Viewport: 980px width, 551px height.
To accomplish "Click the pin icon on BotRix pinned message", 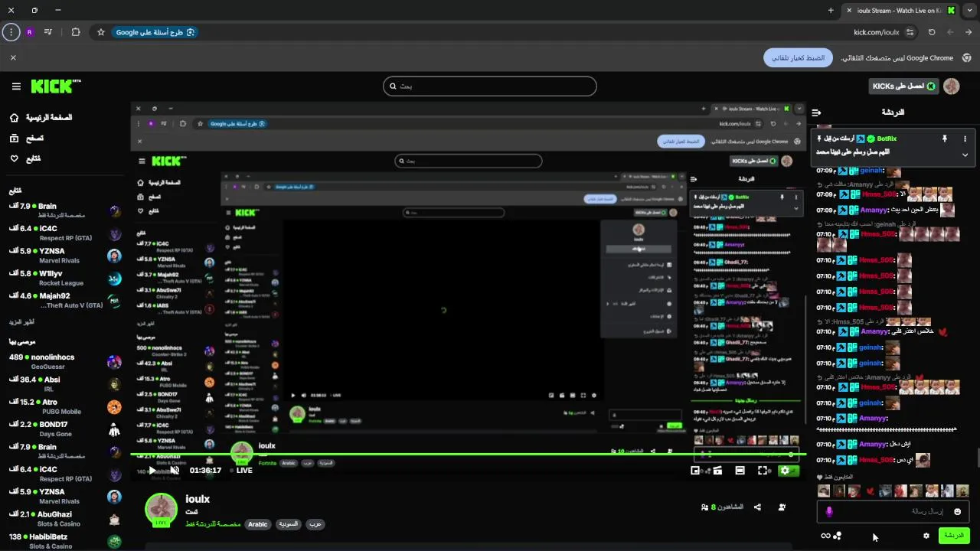I will point(944,139).
